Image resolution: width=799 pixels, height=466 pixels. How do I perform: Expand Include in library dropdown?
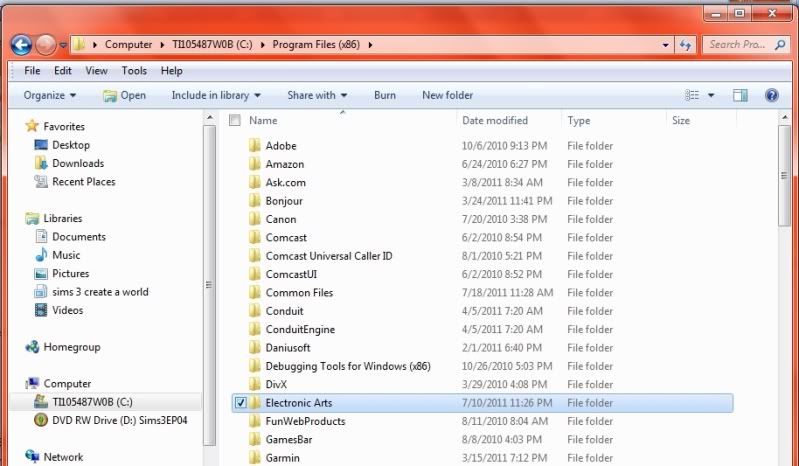coord(216,95)
